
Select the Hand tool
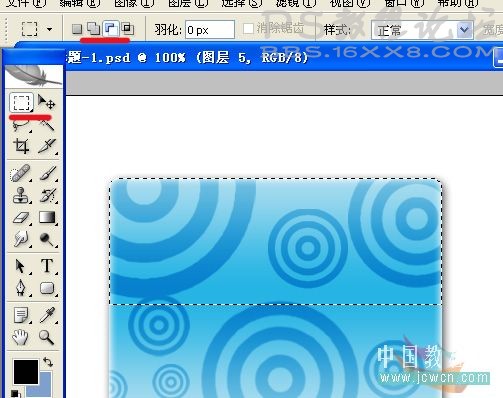[x=20, y=337]
